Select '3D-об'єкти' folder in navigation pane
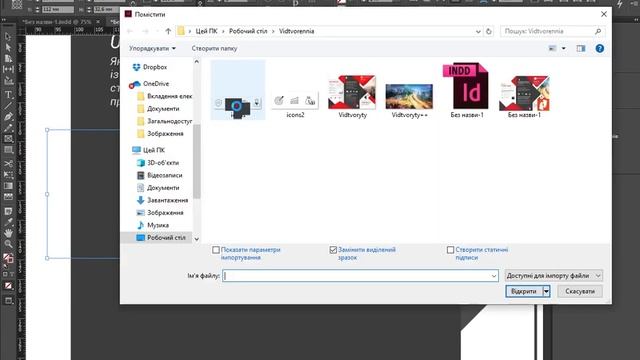Image resolution: width=640 pixels, height=360 pixels. point(163,163)
